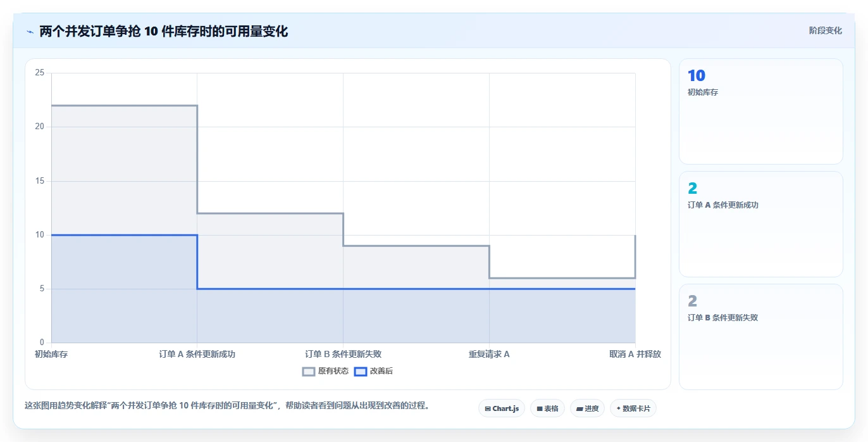Click the 阶段变化 label in the header
The height and width of the screenshot is (442, 868).
coord(825,30)
